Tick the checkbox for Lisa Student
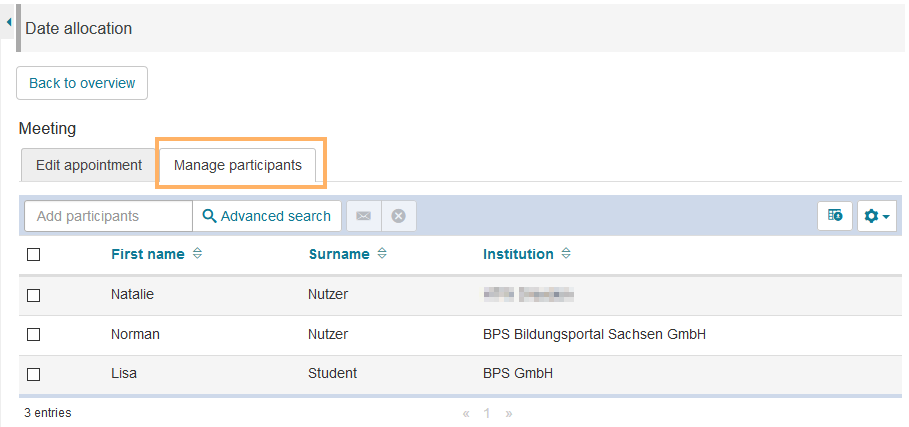Screen dimensions: 909x427 pos(34,374)
